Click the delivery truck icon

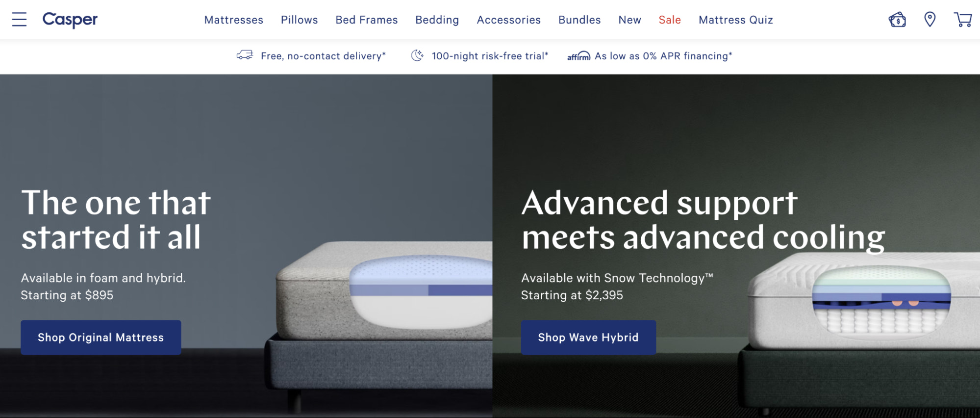point(245,55)
